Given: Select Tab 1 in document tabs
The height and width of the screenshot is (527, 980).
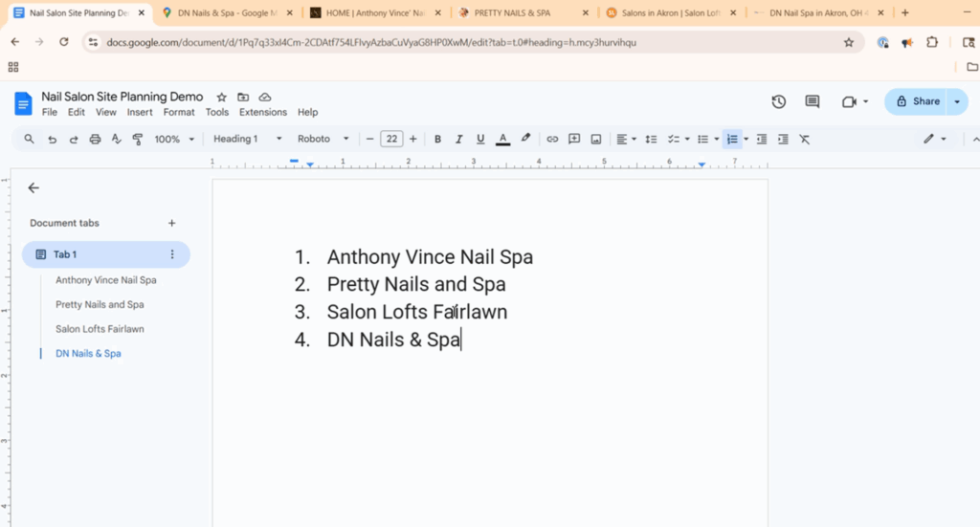Looking at the screenshot, I should (x=106, y=254).
